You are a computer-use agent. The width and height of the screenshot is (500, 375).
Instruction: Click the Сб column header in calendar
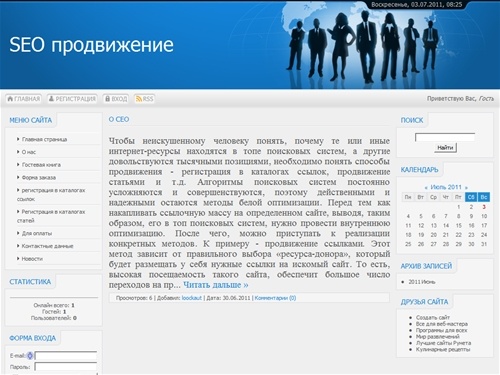click(x=471, y=197)
